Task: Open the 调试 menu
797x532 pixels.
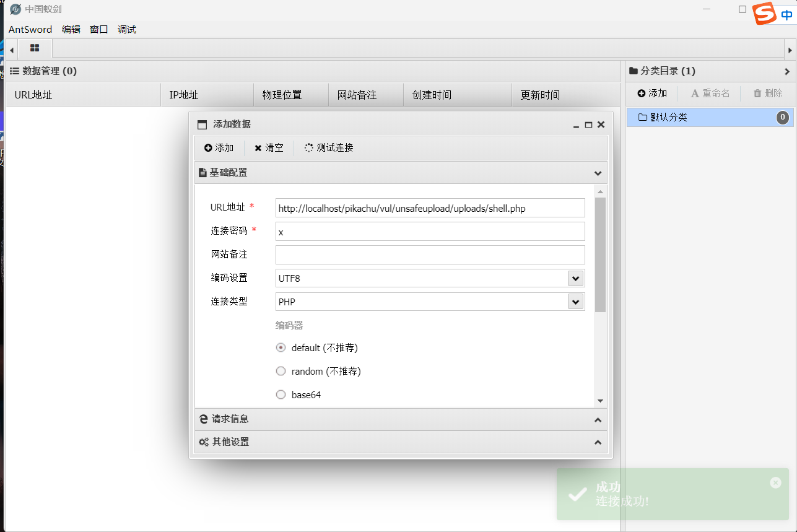Action: pyautogui.click(x=127, y=30)
